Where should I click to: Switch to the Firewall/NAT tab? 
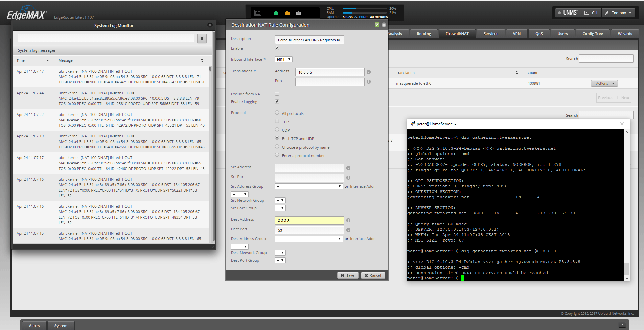[x=457, y=34]
